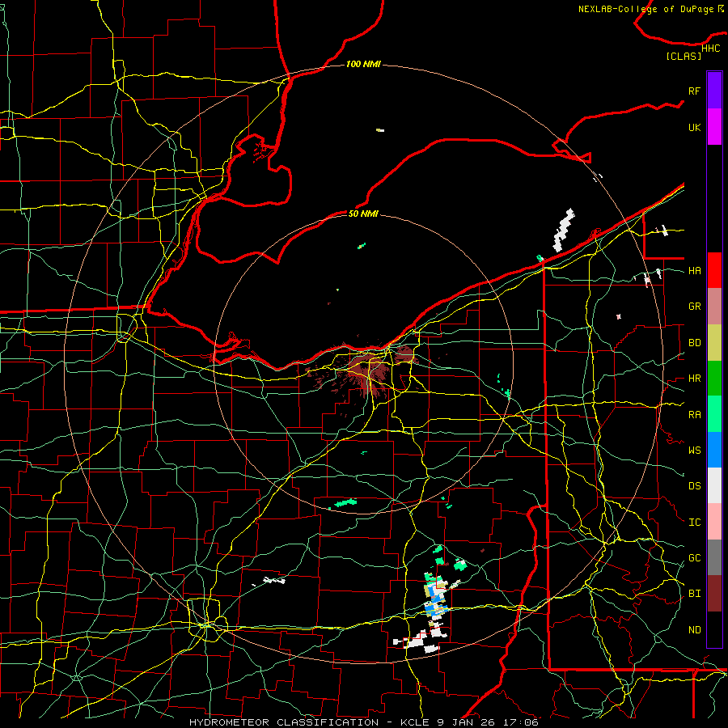Click the WS blue legend swatch
Image resolution: width=728 pixels, height=728 pixels.
click(x=714, y=450)
